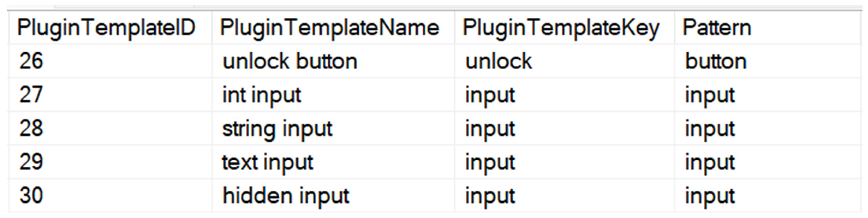Select the PluginTemplateKey cell in row 30
Screen dimensions: 868x218
[490, 196]
